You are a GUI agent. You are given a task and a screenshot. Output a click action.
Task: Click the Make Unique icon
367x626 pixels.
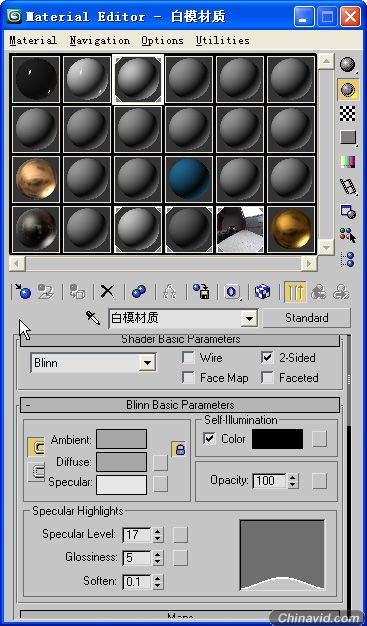click(170, 291)
